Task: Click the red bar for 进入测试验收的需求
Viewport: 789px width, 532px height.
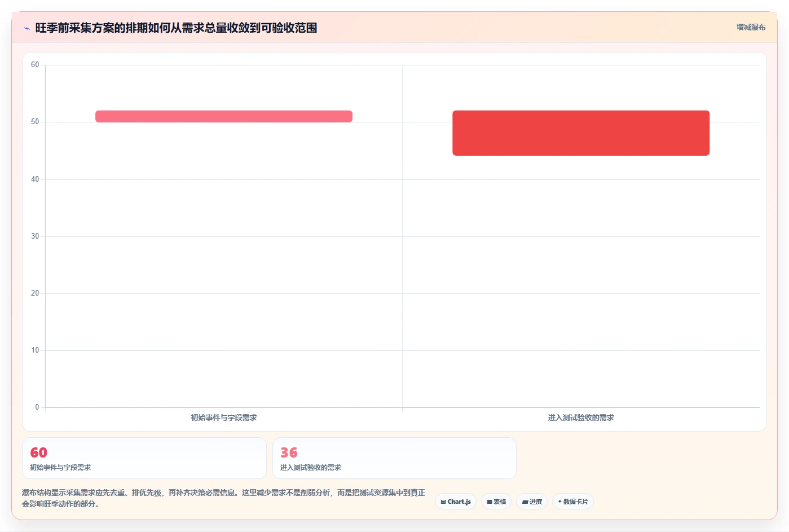Action: coord(581,133)
